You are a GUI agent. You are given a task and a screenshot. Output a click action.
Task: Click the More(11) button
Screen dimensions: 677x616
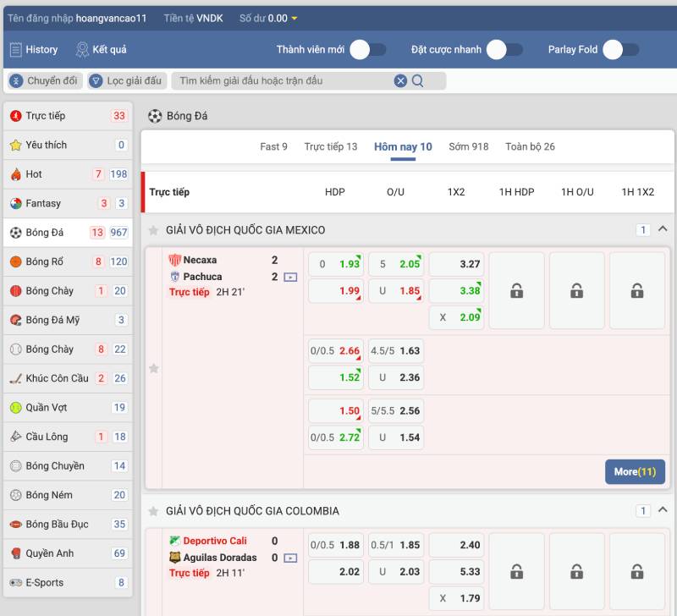point(635,471)
